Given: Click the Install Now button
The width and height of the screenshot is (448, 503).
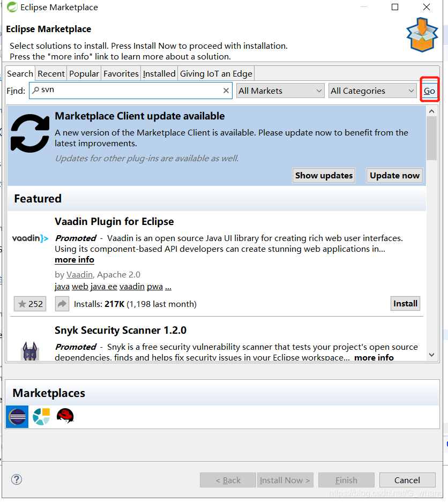Looking at the screenshot, I should click(x=285, y=480).
